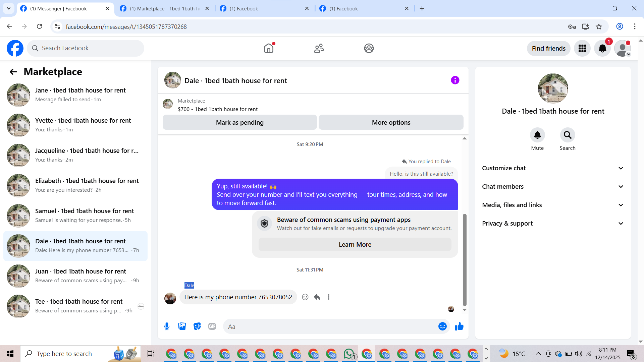Open conversation information purple icon

point(455,80)
